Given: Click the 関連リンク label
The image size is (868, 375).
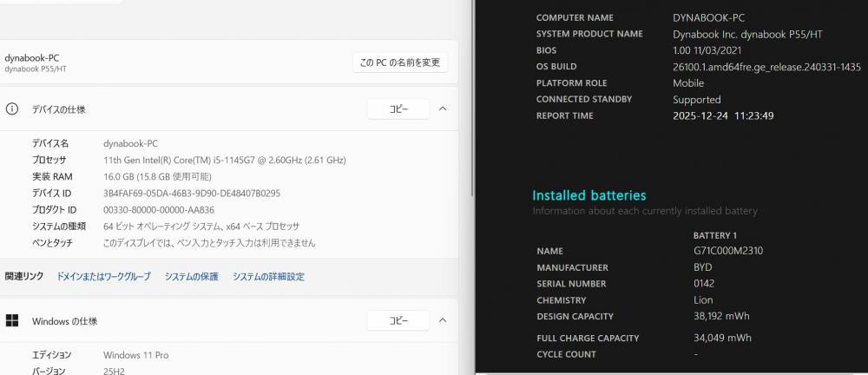Looking at the screenshot, I should tap(24, 276).
